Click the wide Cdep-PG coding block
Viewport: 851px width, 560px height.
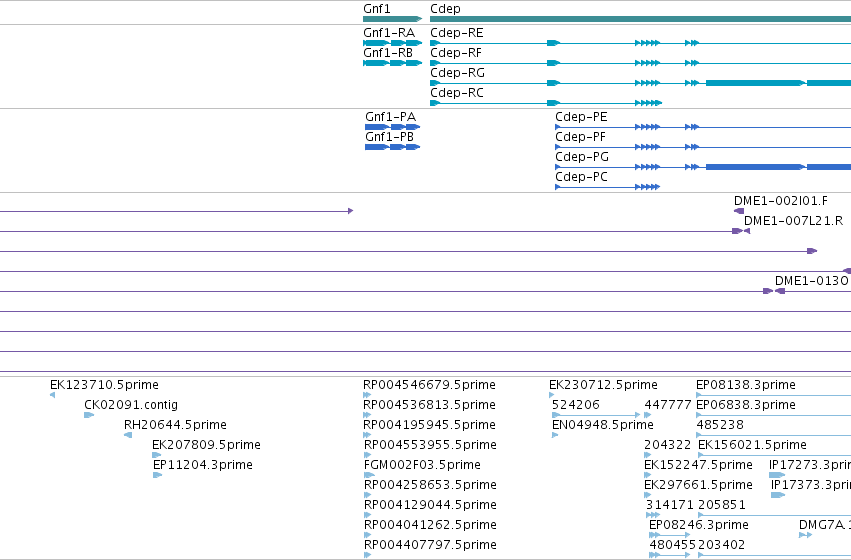click(x=755, y=167)
